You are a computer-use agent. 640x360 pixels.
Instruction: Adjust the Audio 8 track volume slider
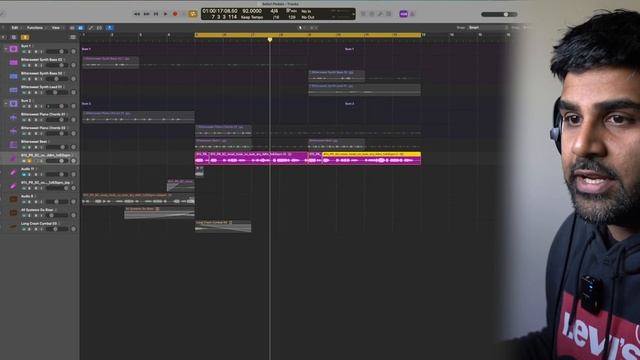pyautogui.click(x=57, y=202)
